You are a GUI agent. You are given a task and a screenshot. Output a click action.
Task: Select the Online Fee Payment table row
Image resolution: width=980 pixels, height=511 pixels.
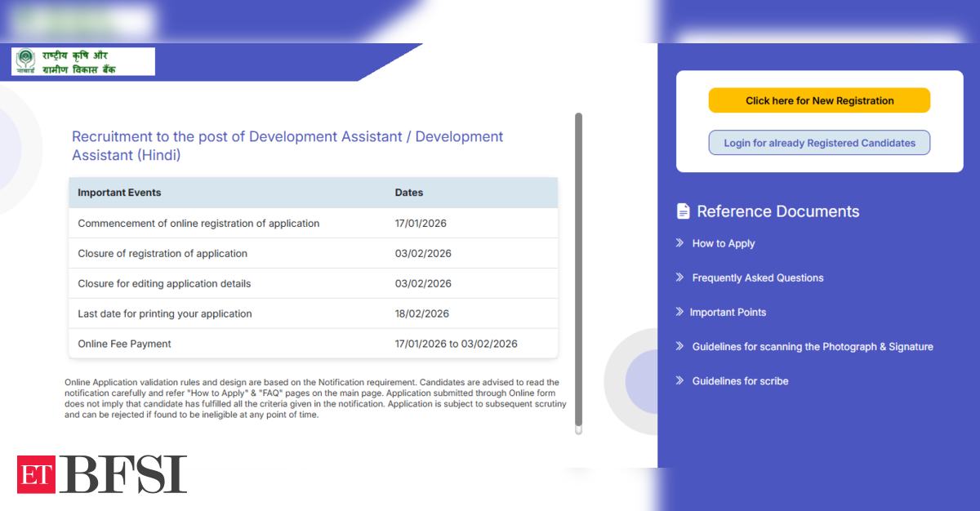[x=313, y=344]
